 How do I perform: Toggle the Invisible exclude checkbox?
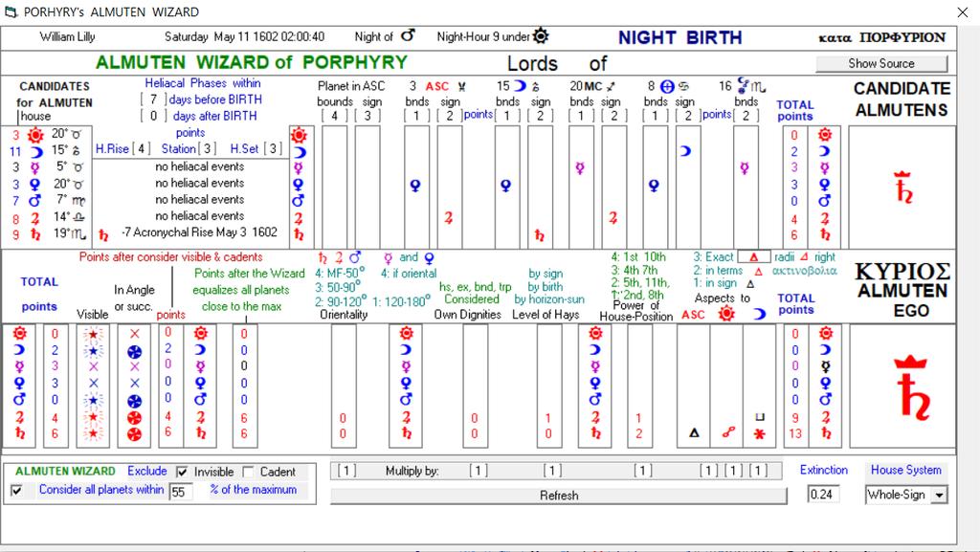[x=182, y=472]
